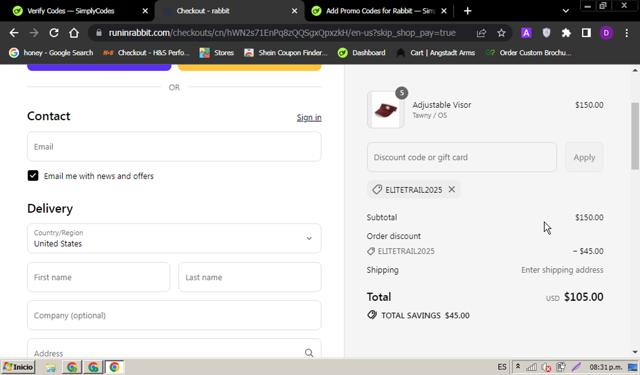Viewport: 640px width, 375px height.
Task: Focus the Last name field
Action: tap(250, 277)
